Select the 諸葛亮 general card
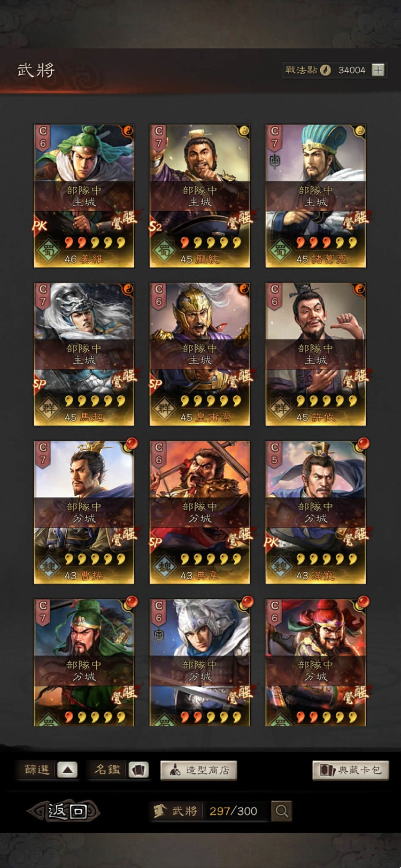401x868 pixels. (315, 196)
